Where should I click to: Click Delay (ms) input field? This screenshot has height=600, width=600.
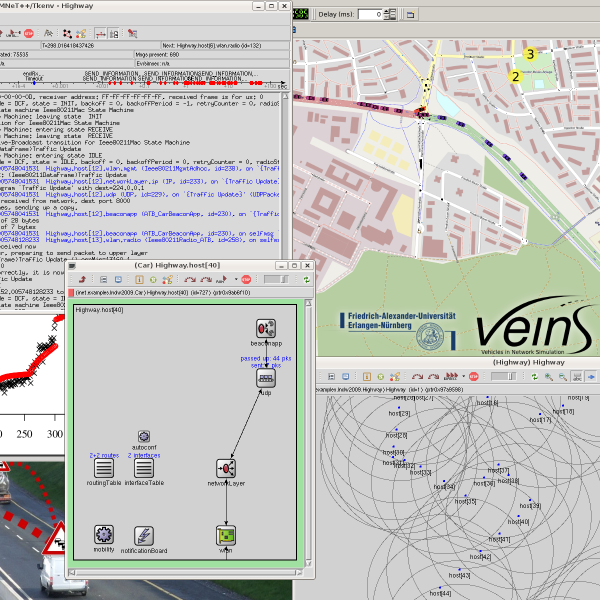click(370, 15)
